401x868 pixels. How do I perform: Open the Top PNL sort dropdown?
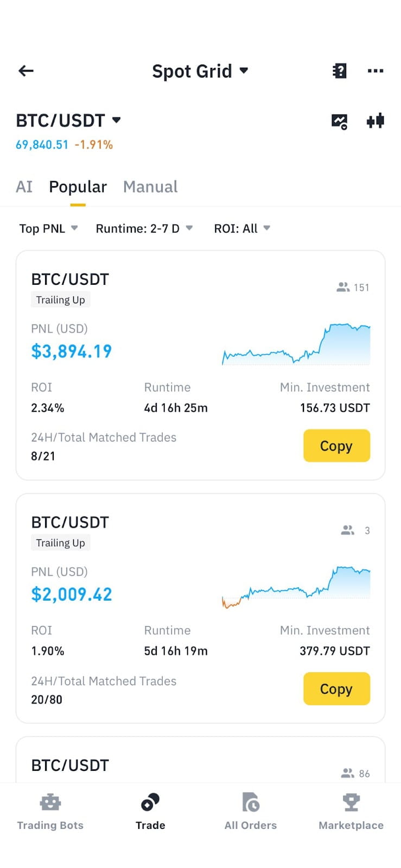[x=48, y=228]
